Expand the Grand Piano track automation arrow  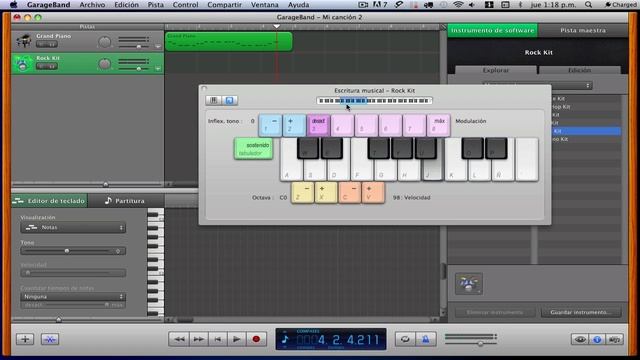click(158, 47)
